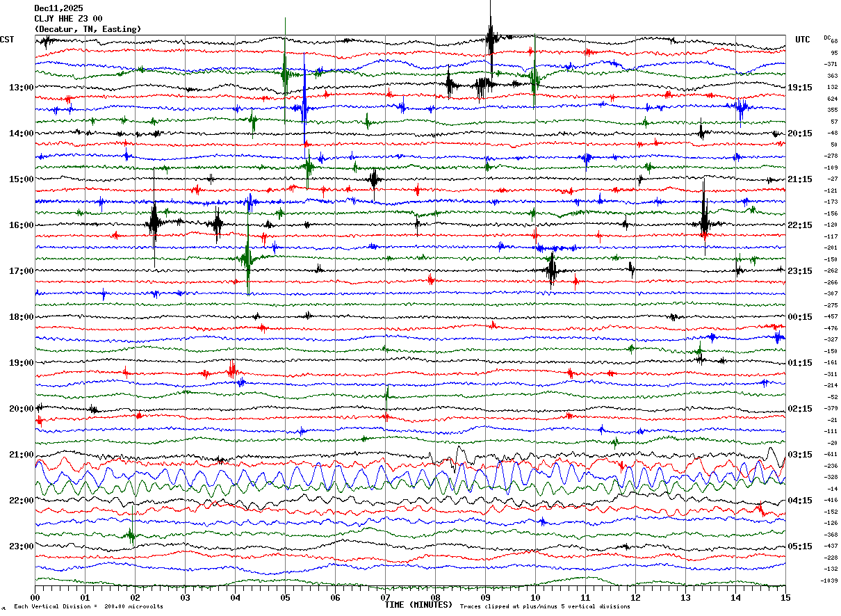Select the 13:00 CST time label

[22, 88]
